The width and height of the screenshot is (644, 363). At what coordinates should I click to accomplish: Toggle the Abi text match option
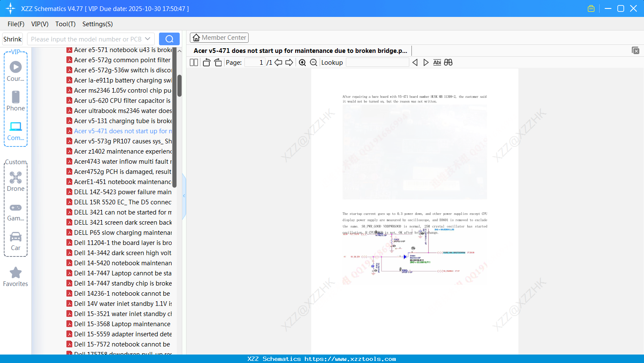[x=437, y=63]
